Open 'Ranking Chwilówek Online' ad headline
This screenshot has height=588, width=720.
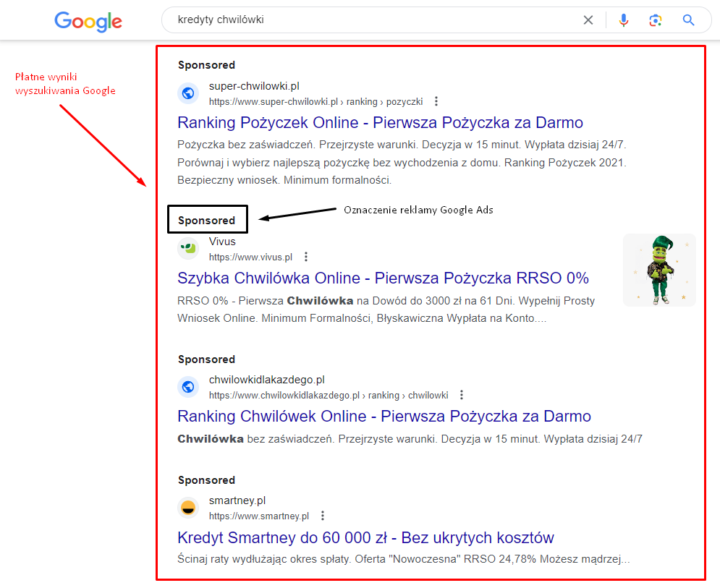(x=384, y=417)
